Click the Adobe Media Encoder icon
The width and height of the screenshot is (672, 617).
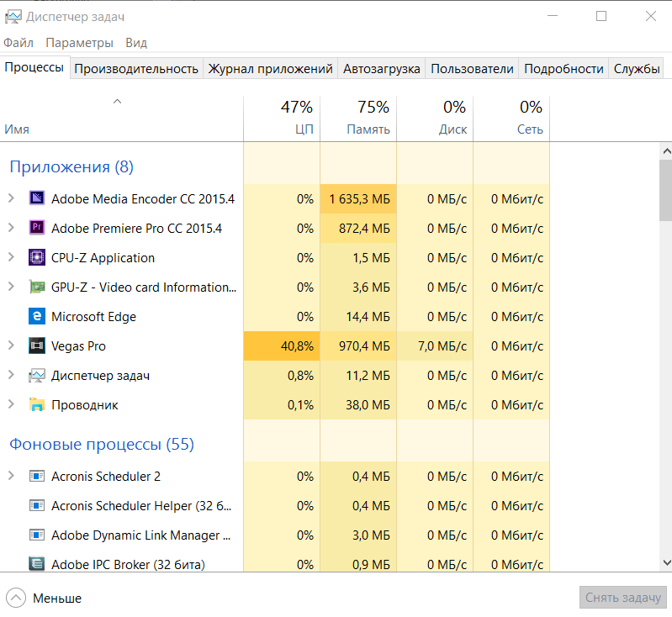(37, 198)
